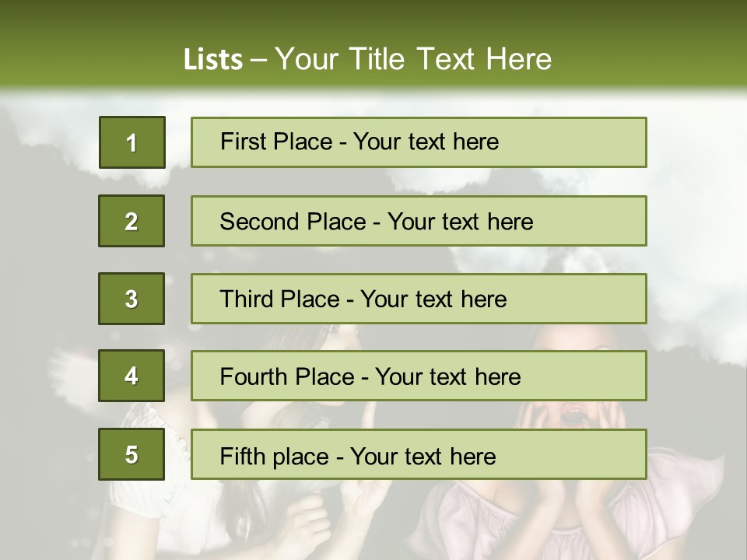Click the 'First Place' text bar

coord(419,142)
